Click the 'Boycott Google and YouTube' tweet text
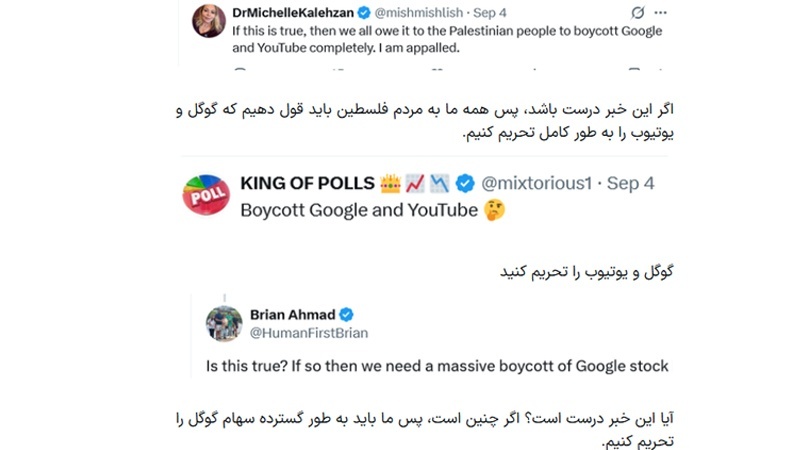The width and height of the screenshot is (800, 450). point(358,210)
